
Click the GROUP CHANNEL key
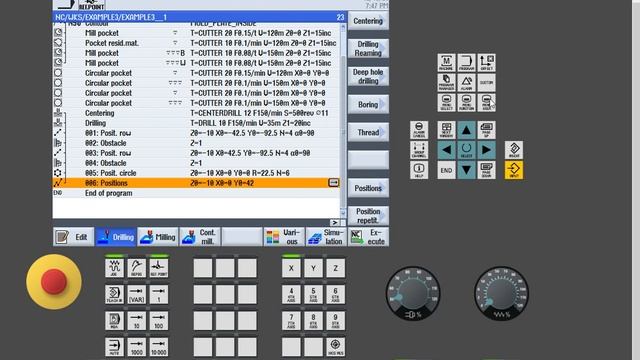(419, 150)
